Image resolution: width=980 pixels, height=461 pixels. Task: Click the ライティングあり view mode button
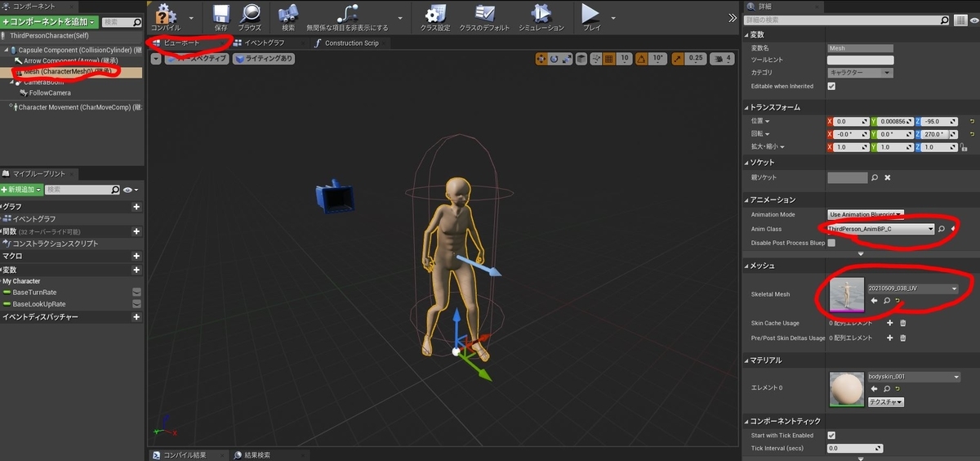point(263,59)
